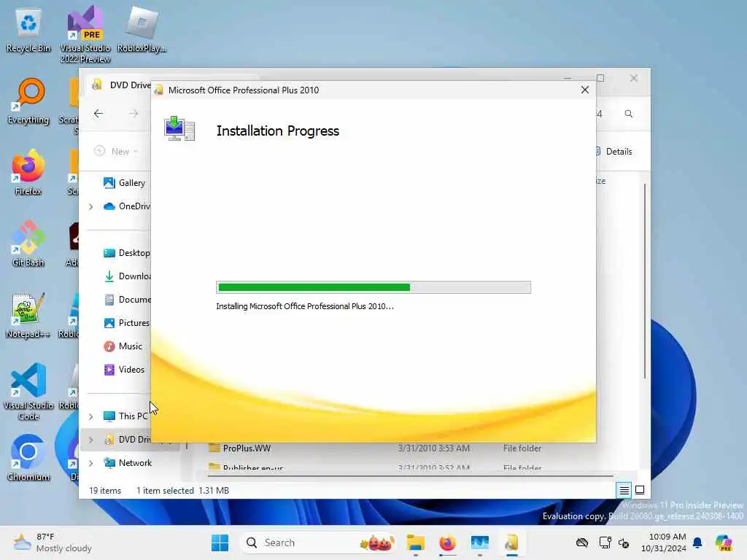
Task: Open File Explorer from the taskbar
Action: point(415,542)
